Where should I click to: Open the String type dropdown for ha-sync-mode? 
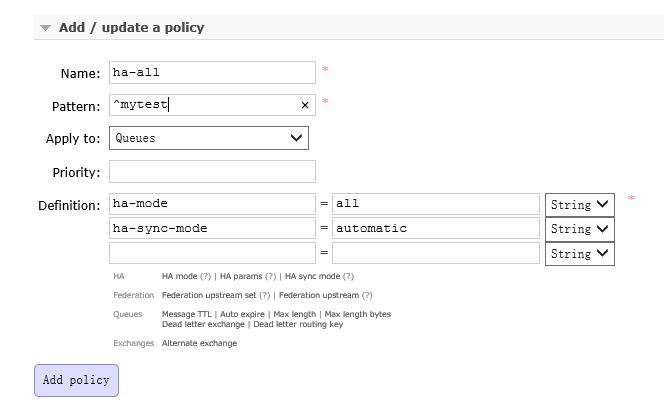point(580,229)
